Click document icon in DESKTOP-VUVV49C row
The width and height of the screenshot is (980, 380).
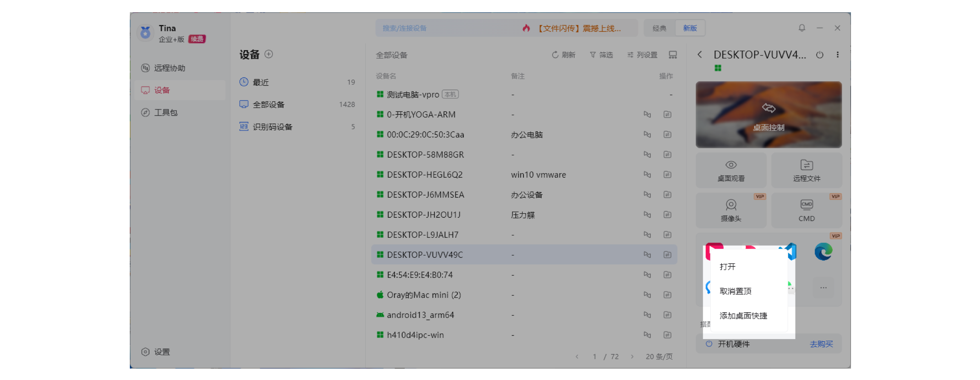pos(667,255)
